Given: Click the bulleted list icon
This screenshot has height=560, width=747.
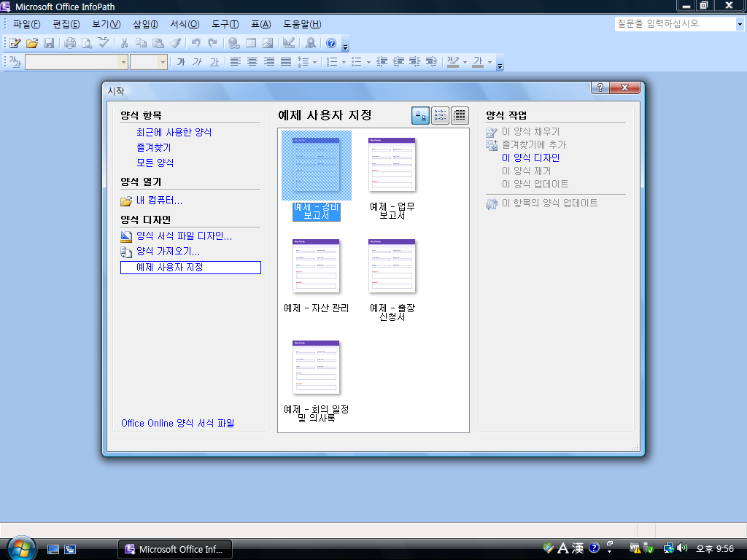Looking at the screenshot, I should 357,62.
